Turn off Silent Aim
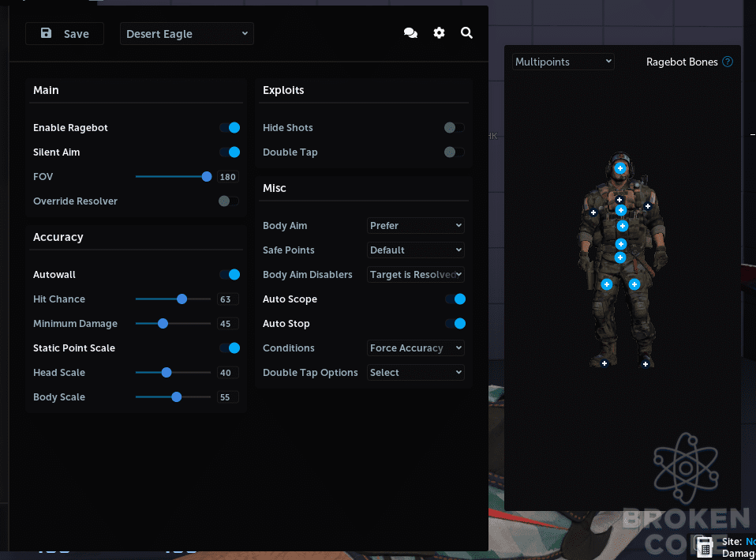The height and width of the screenshot is (560, 756). tap(230, 152)
